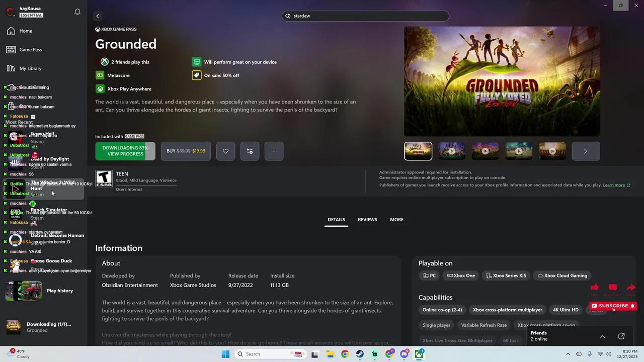This screenshot has width=644, height=362.
Task: Show hidden system tray icons
Action: tap(568, 354)
